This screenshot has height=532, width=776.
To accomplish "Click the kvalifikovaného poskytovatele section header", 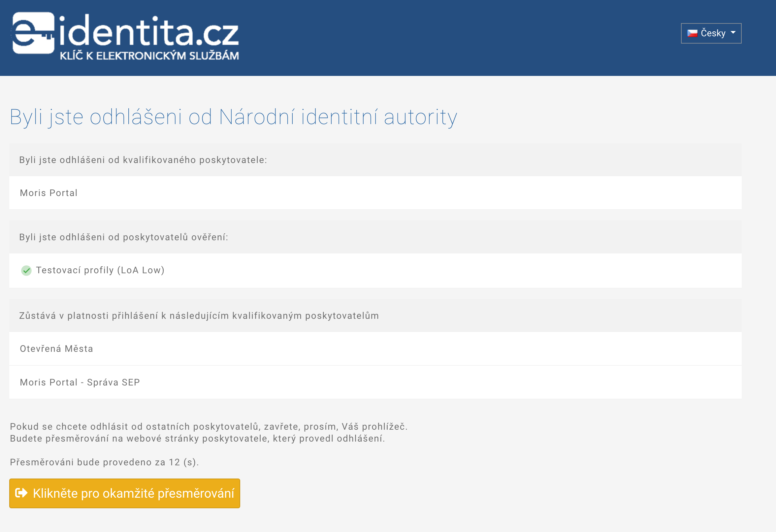I will 375,160.
